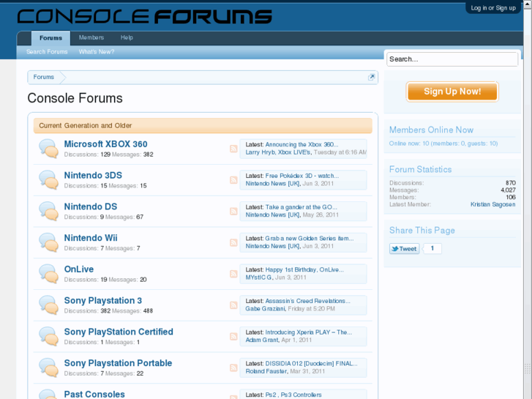Open Larry Hryb, Xbox LIVE's profile link
Screen dimensions: 532x399
coord(278,152)
